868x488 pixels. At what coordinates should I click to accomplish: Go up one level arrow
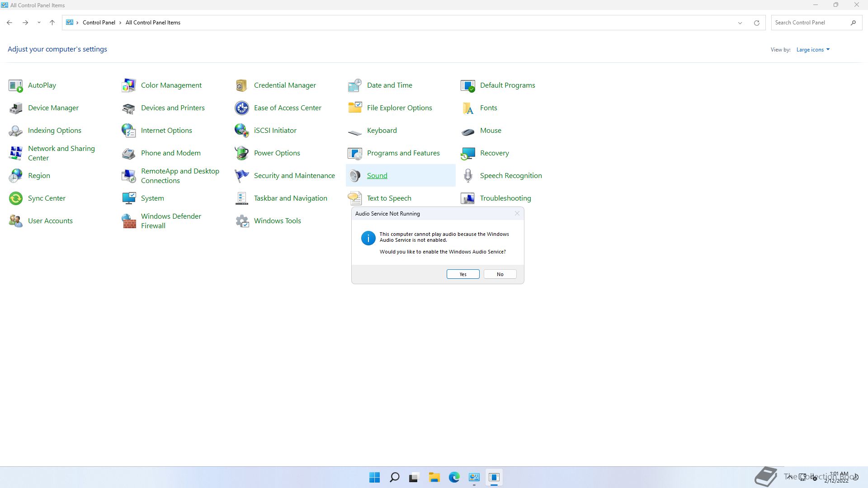[52, 23]
